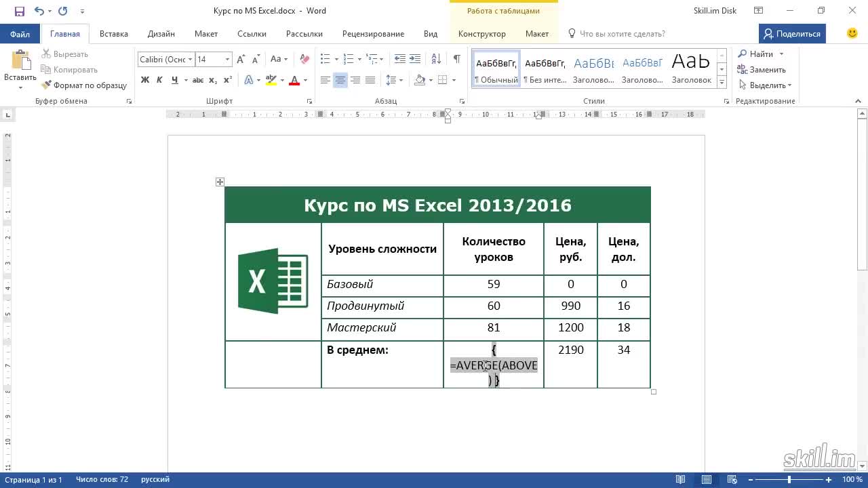Click the Поделиться share button
The image size is (868, 488).
(791, 34)
